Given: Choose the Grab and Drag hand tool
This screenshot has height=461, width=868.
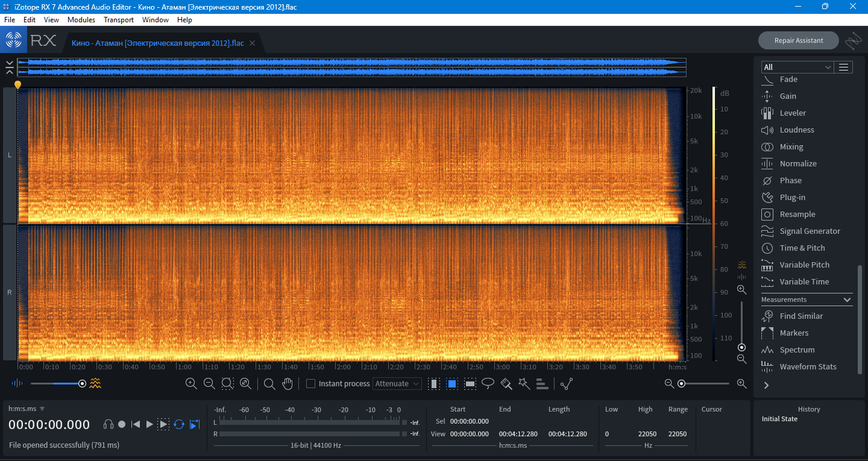Looking at the screenshot, I should [x=288, y=384].
